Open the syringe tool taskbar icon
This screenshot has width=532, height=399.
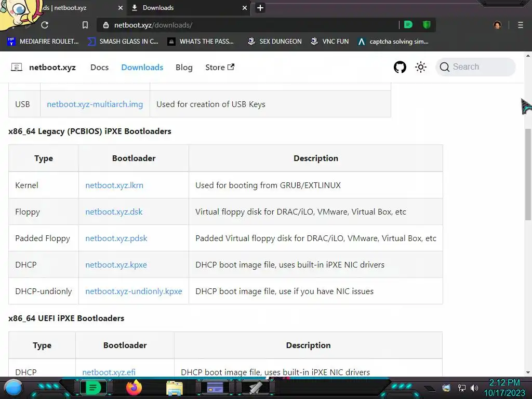(256, 388)
